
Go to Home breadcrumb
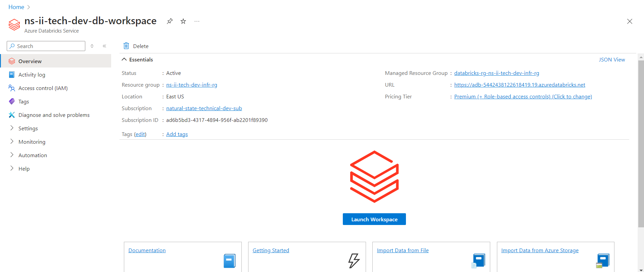point(16,7)
